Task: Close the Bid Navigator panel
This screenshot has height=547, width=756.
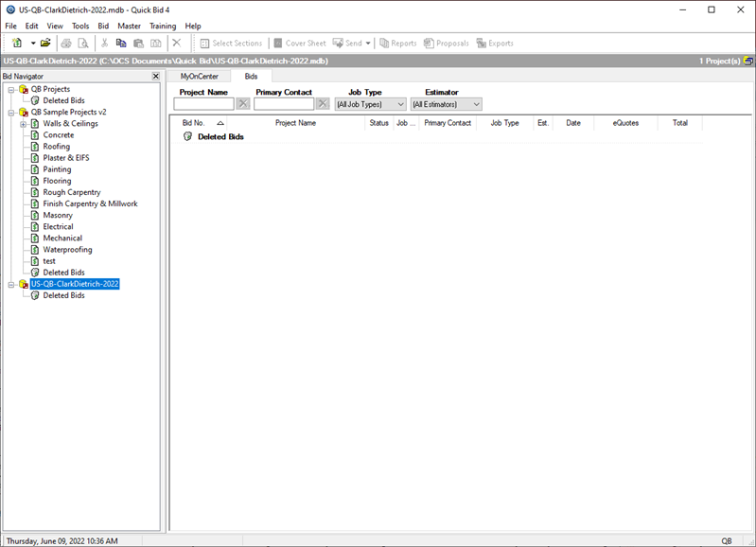Action: click(x=156, y=77)
